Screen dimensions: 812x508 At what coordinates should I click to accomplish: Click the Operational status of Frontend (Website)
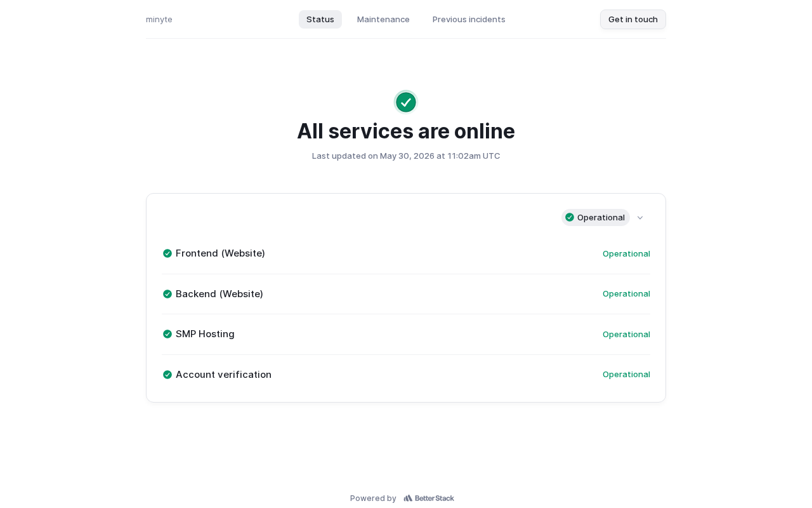[626, 253]
